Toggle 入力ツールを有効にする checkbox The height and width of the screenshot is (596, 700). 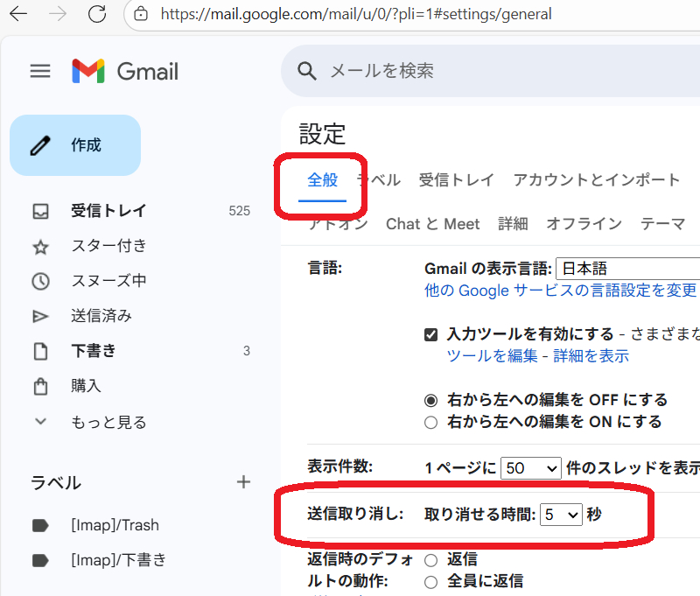coord(430,333)
